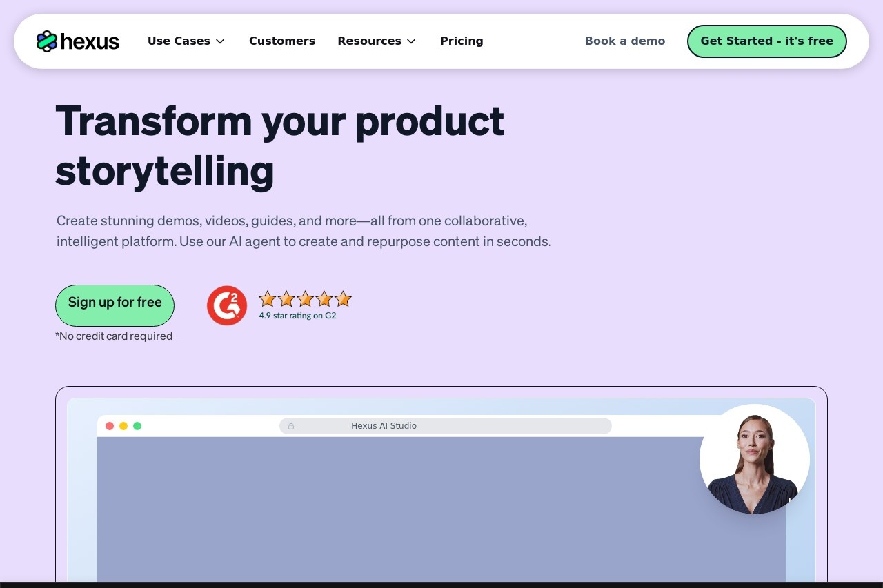Expand the Resources chevron
Image resolution: width=883 pixels, height=588 pixels.
pyautogui.click(x=411, y=41)
